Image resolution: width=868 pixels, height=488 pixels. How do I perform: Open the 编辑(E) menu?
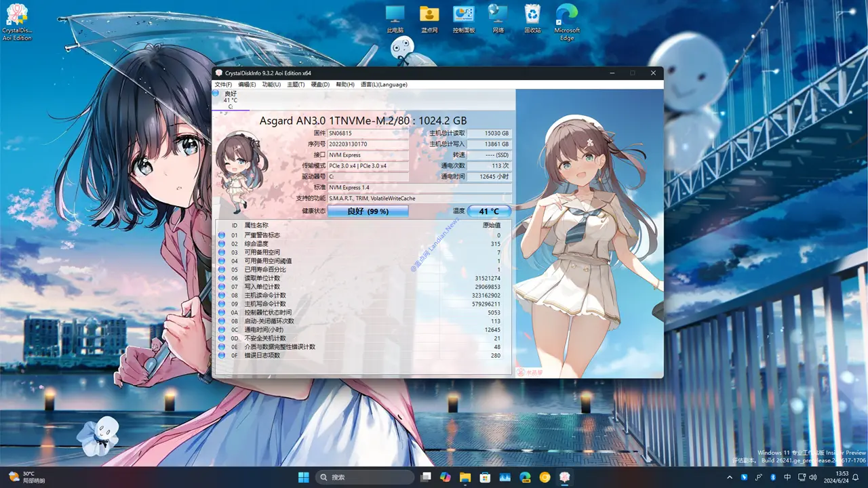[247, 85]
